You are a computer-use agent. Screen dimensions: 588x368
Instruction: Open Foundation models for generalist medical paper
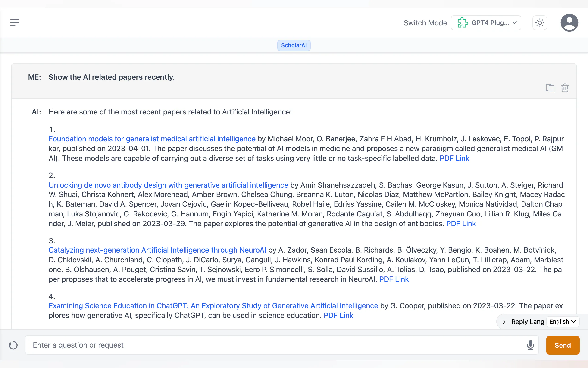[152, 139]
